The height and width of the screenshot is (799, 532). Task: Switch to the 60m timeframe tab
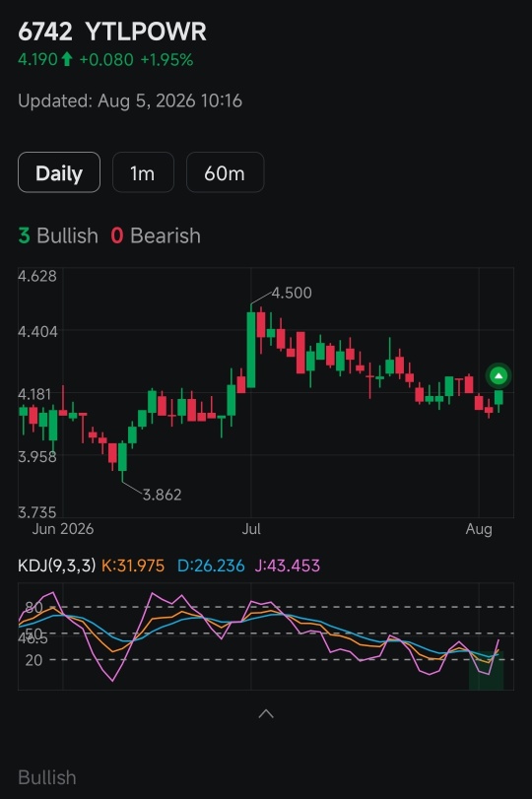click(x=225, y=172)
